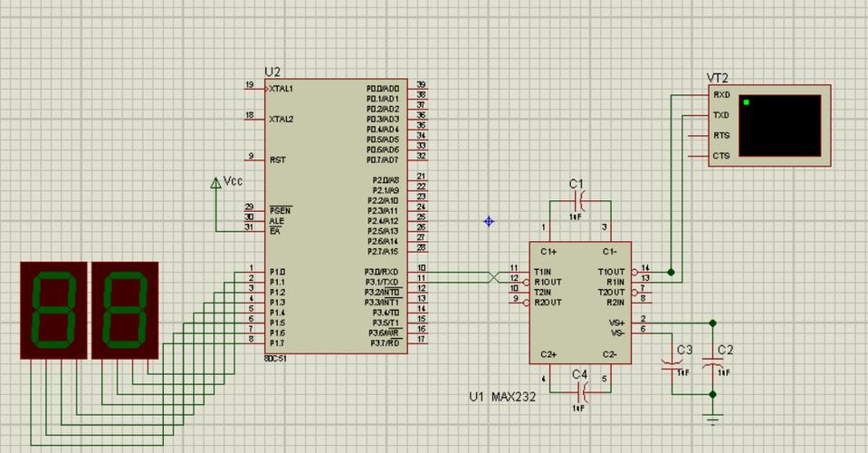Click the EA pin label

pos(274,231)
